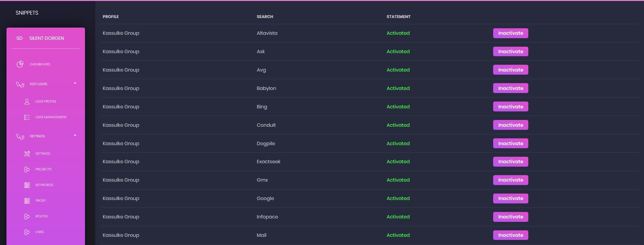Click the Links icon in sidebar
Image resolution: width=644 pixels, height=245 pixels.
[x=27, y=232]
